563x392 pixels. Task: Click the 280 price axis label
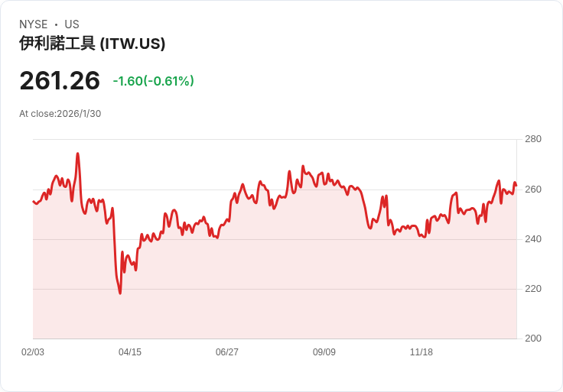(x=533, y=139)
